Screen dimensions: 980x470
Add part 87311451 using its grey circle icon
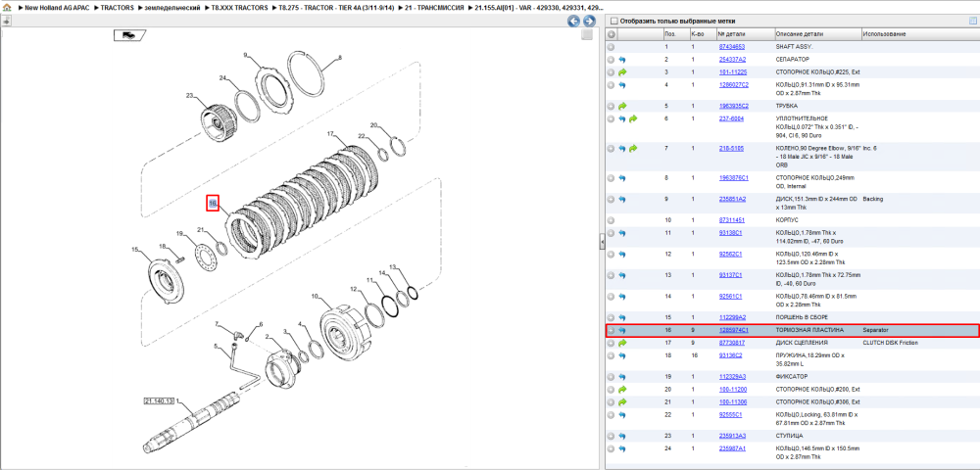pos(612,220)
